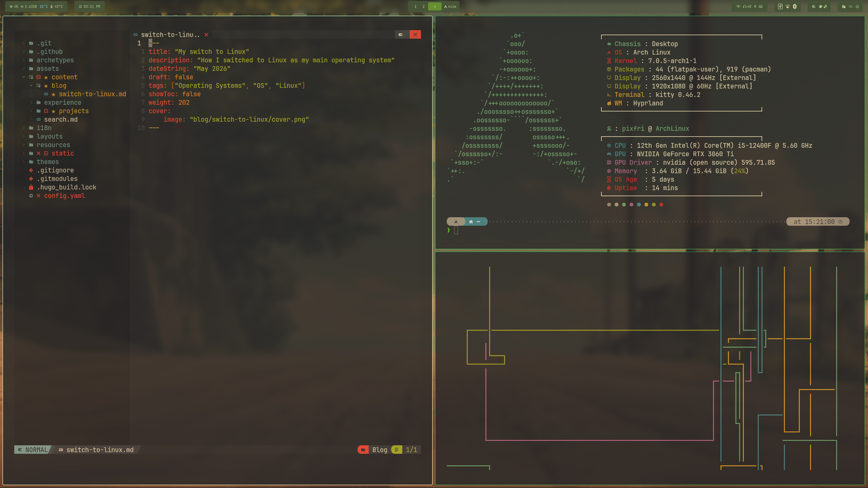The height and width of the screenshot is (488, 868).
Task: Click the pink color dot in fastfetch
Action: tap(631, 204)
